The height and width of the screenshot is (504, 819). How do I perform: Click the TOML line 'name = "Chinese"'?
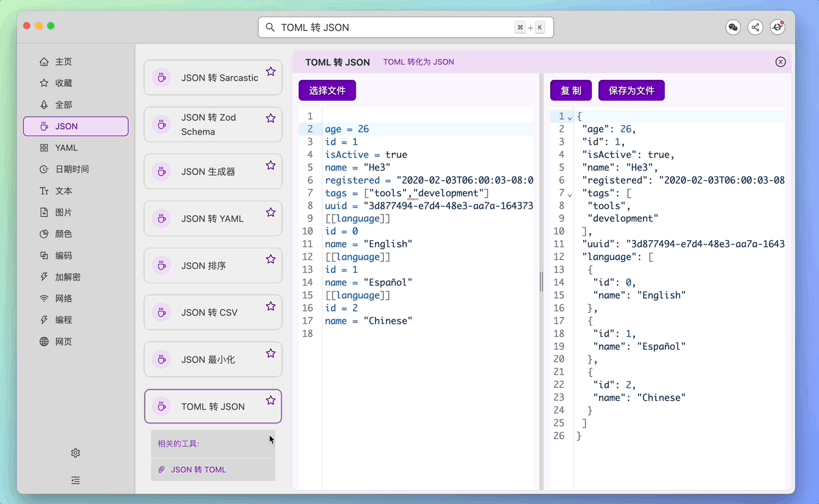(x=368, y=321)
